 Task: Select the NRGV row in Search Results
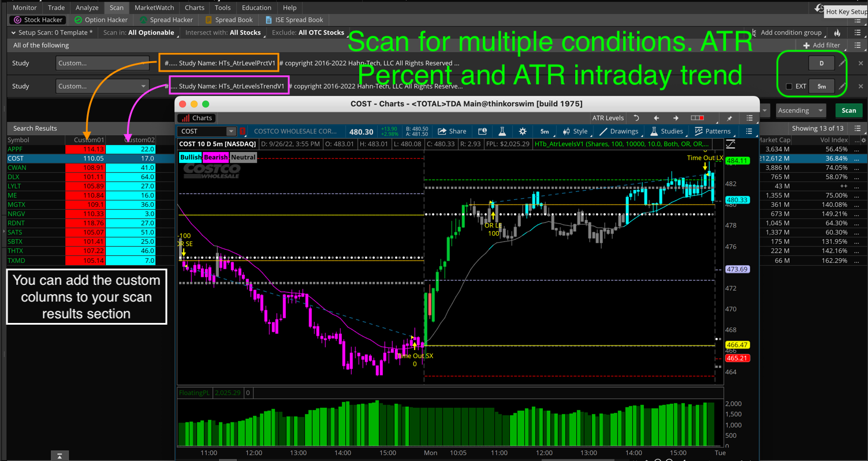[x=90, y=214]
